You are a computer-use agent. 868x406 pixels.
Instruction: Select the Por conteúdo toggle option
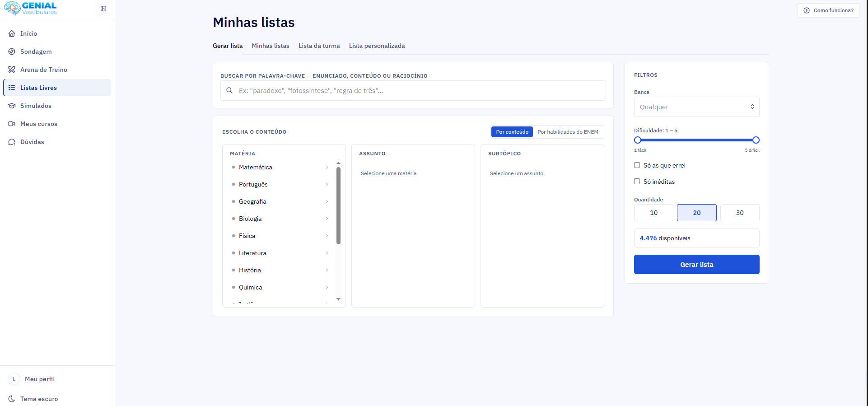512,132
